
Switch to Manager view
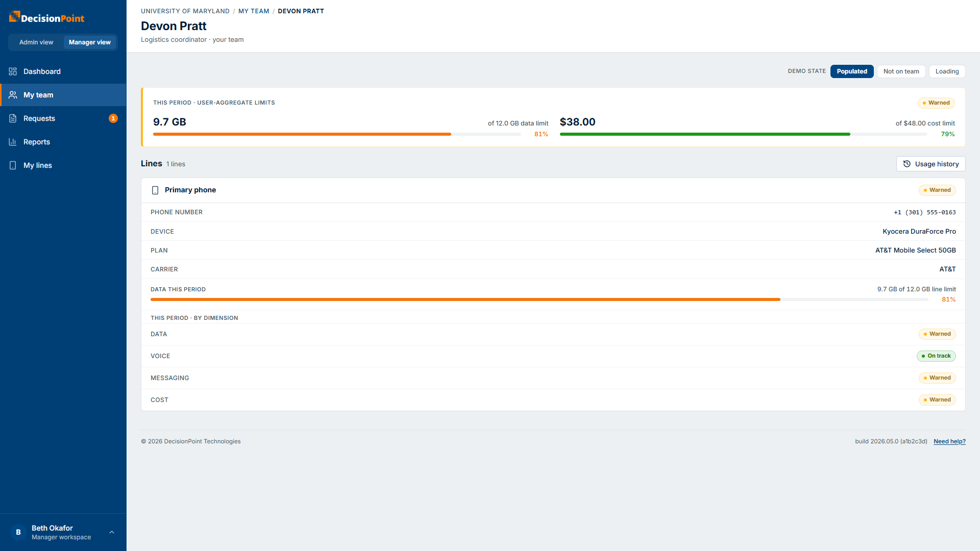[90, 42]
